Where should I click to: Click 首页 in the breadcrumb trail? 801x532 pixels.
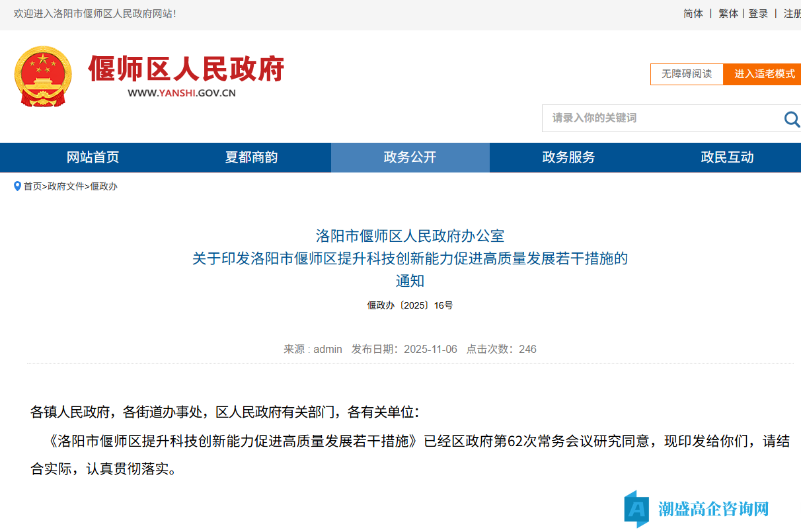(32, 186)
